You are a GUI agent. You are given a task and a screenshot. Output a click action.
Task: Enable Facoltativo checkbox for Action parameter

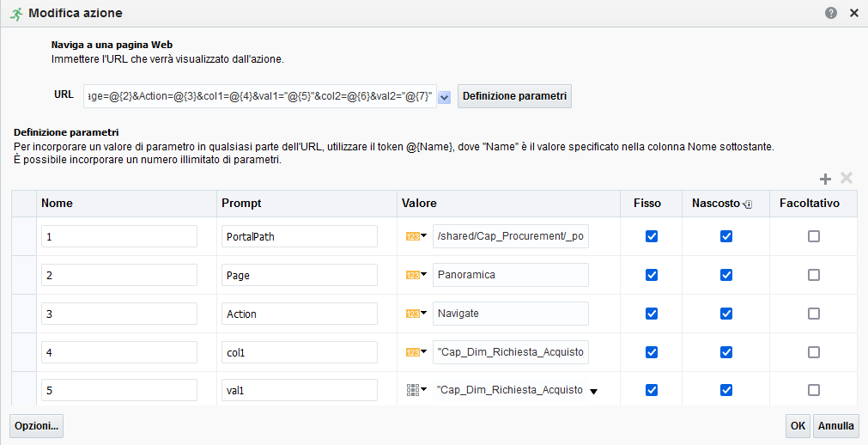click(814, 314)
